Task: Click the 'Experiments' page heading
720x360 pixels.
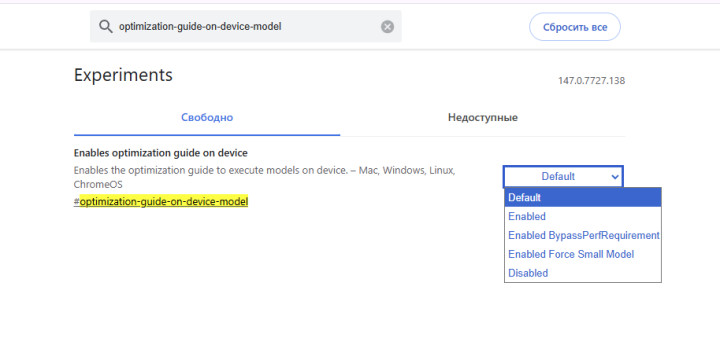Action: coord(123,75)
